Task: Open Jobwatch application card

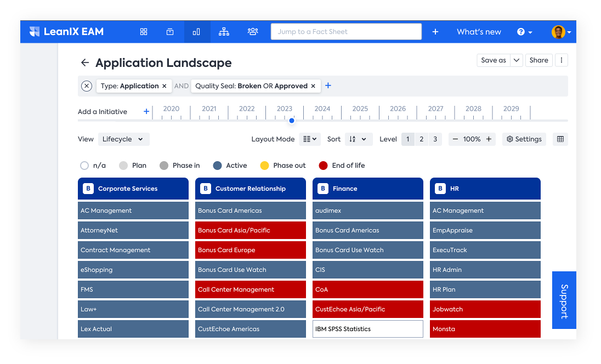Action: pyautogui.click(x=485, y=309)
